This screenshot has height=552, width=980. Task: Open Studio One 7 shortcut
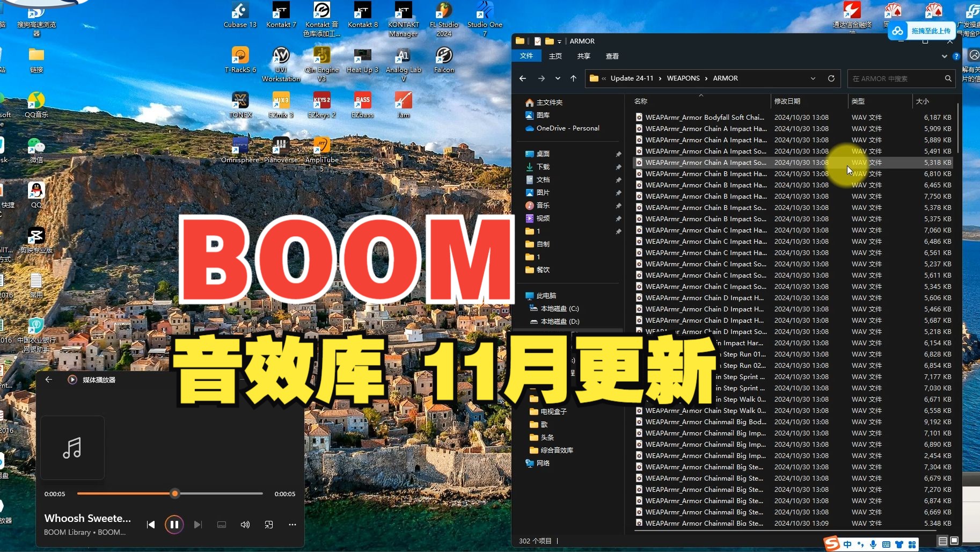pyautogui.click(x=485, y=19)
